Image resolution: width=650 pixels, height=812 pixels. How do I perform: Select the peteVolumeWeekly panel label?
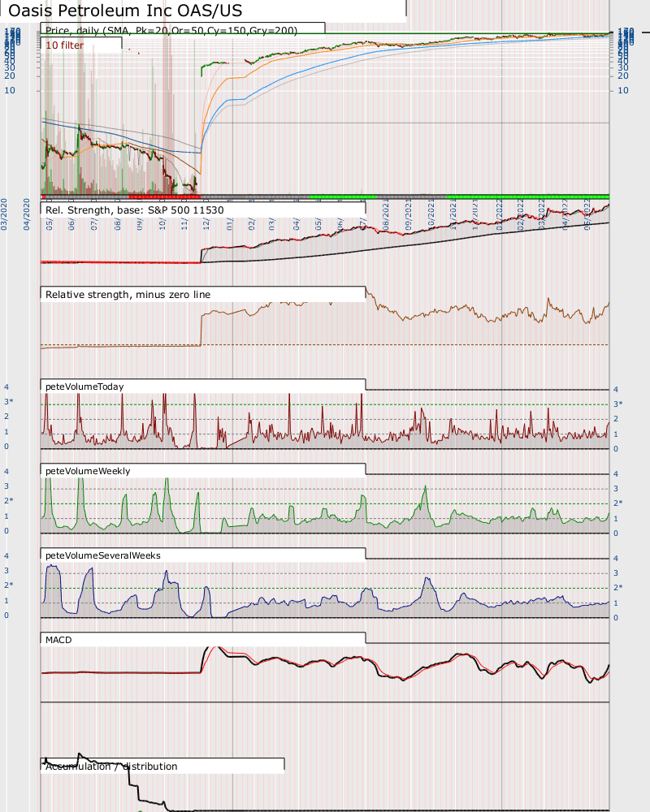pyautogui.click(x=88, y=471)
